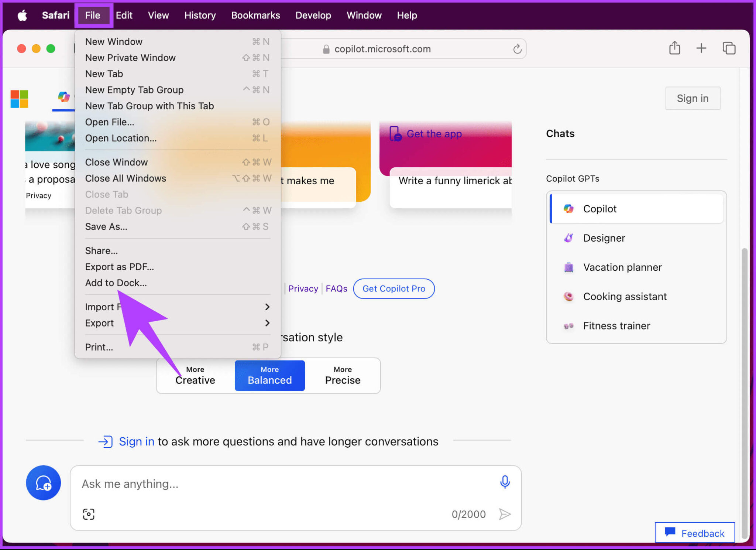The width and height of the screenshot is (756, 550).
Task: Open the Privacy link beside FAQs
Action: point(303,288)
